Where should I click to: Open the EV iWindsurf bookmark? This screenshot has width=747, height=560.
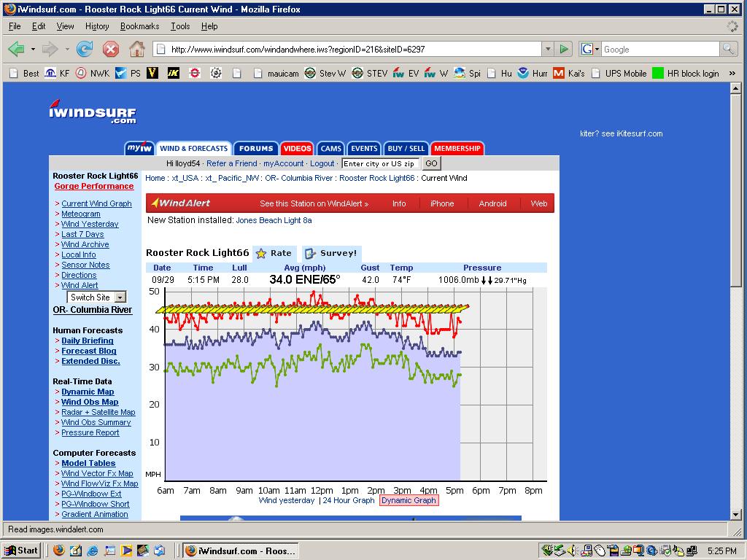pyautogui.click(x=406, y=74)
